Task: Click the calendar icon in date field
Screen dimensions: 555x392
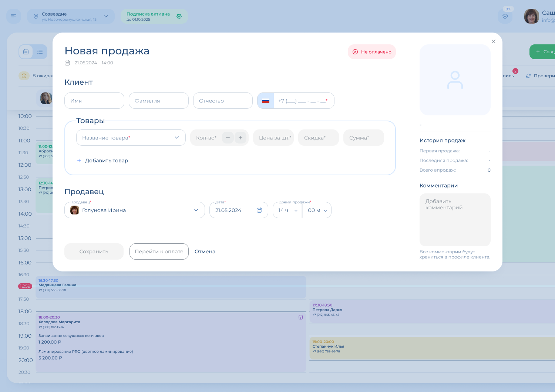Action: click(x=259, y=210)
